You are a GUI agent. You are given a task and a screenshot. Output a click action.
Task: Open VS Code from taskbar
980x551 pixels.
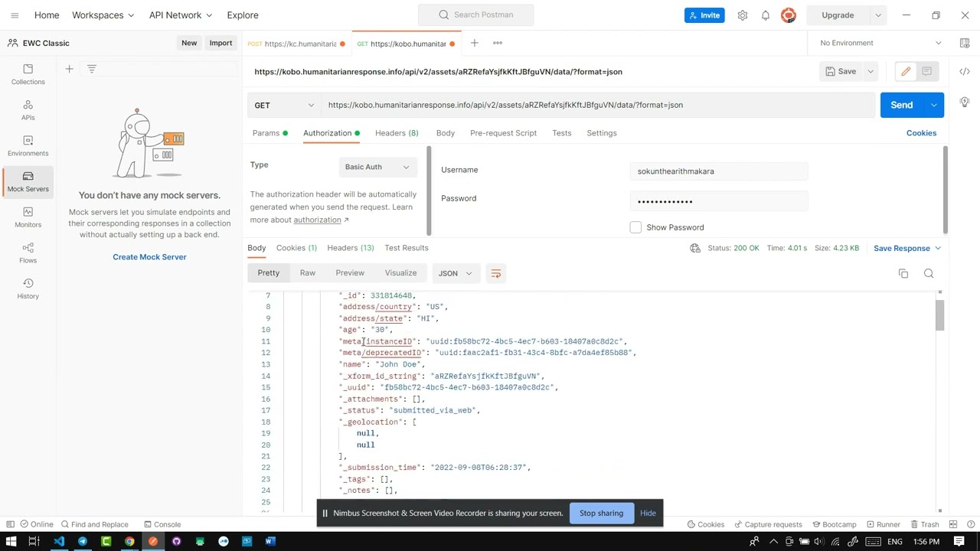click(59, 541)
